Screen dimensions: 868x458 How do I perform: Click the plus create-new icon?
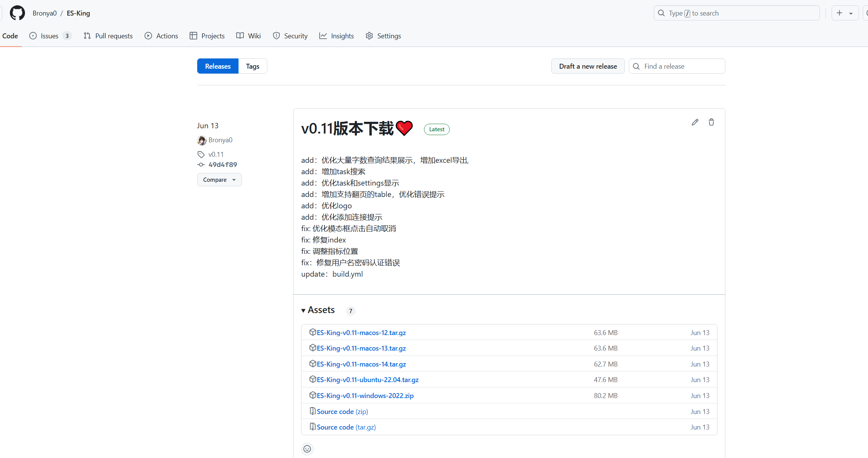(x=840, y=13)
